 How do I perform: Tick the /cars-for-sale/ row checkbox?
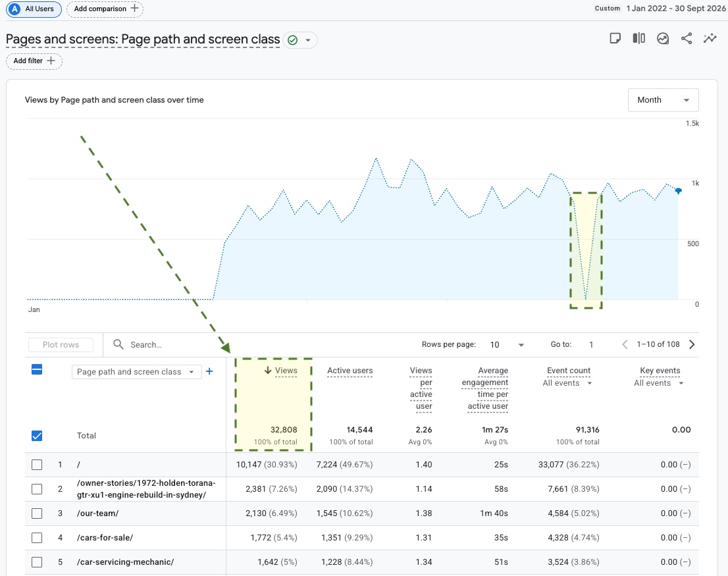(37, 538)
